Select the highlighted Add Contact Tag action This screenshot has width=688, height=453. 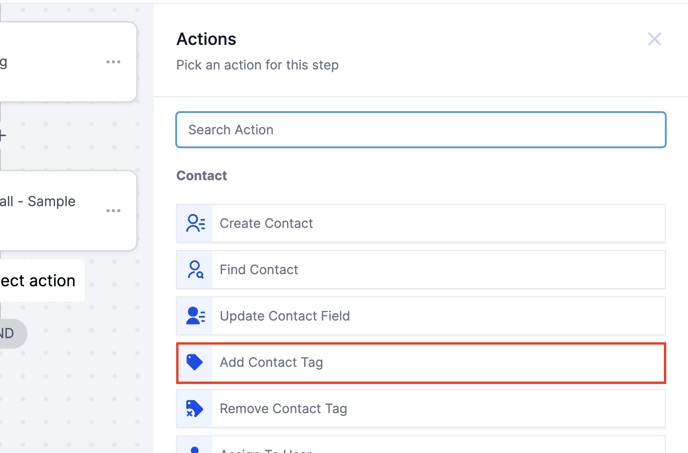421,362
